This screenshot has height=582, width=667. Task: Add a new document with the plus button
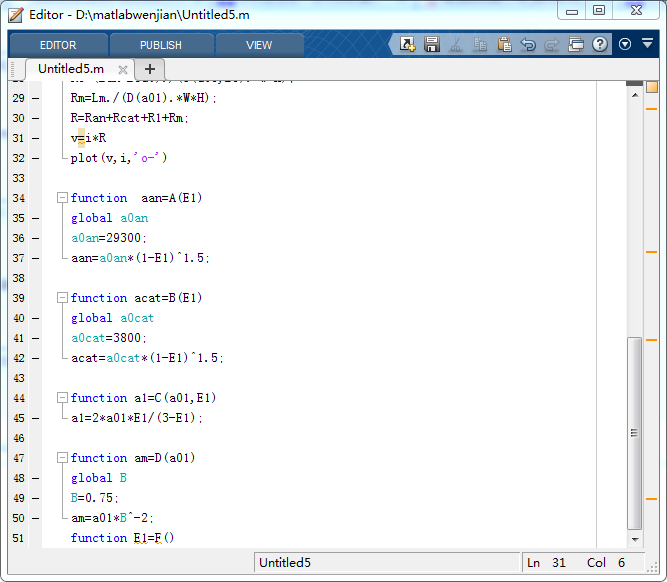[150, 69]
